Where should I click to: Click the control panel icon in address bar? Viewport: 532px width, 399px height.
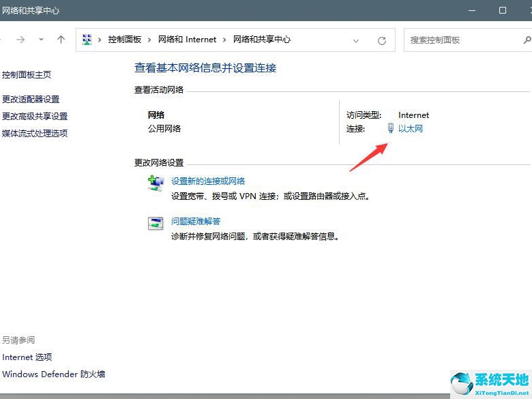pyautogui.click(x=87, y=40)
